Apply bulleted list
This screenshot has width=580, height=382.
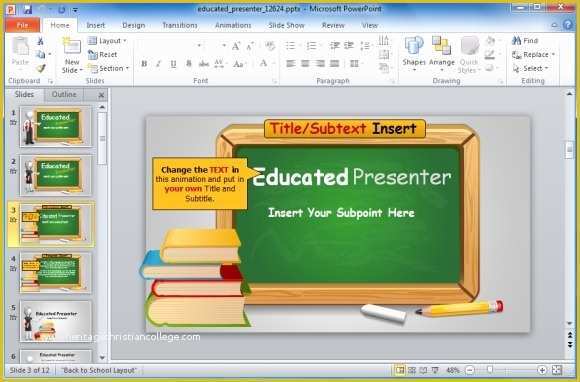291,46
